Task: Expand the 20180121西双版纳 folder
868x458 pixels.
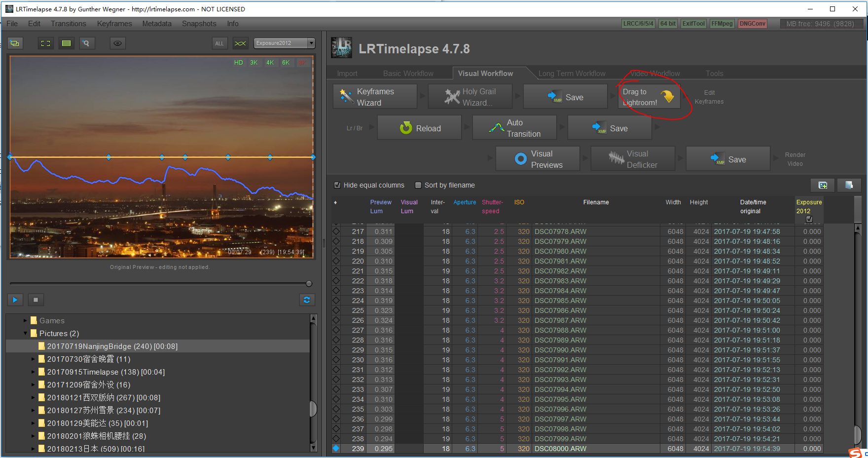Action: (x=33, y=398)
